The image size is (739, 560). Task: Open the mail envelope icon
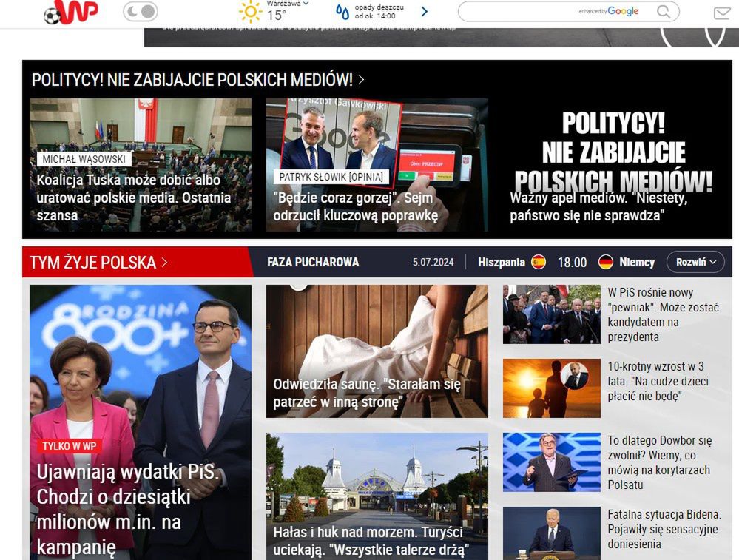(722, 13)
